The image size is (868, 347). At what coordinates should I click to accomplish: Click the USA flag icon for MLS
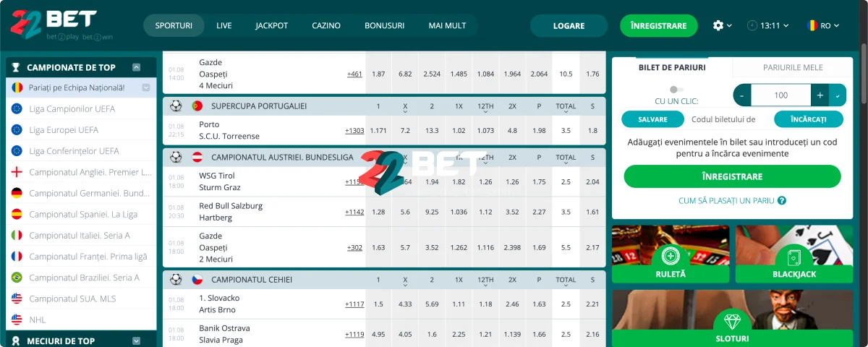point(17,299)
